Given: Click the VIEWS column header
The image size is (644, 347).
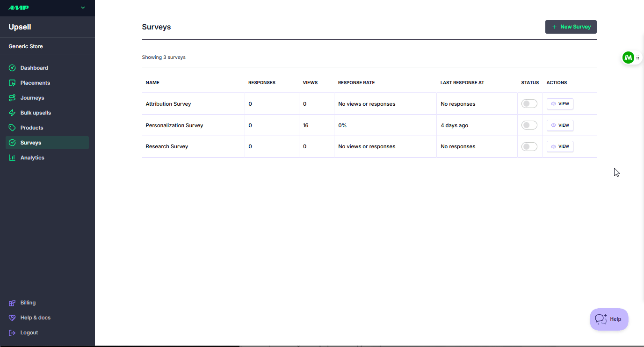Looking at the screenshot, I should (310, 83).
